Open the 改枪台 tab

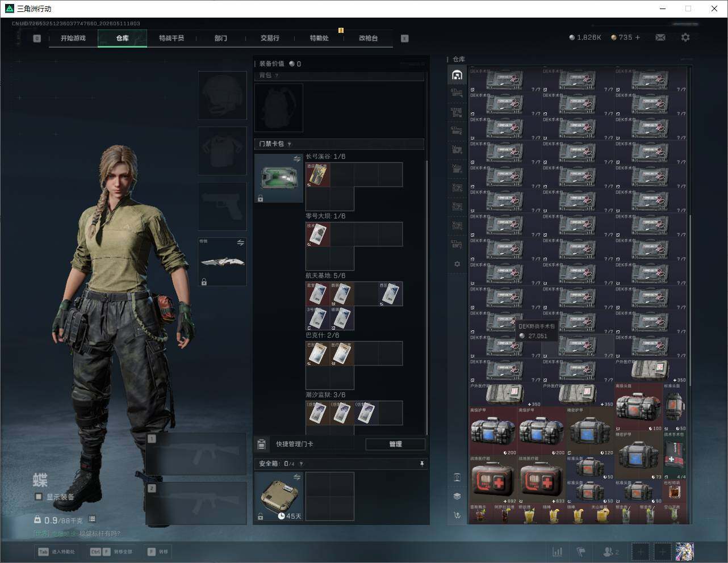368,38
